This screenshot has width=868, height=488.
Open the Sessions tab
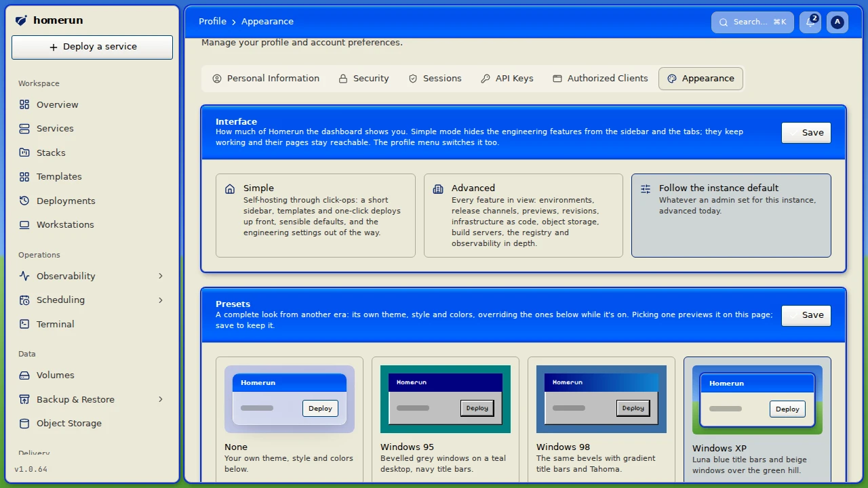coord(435,79)
